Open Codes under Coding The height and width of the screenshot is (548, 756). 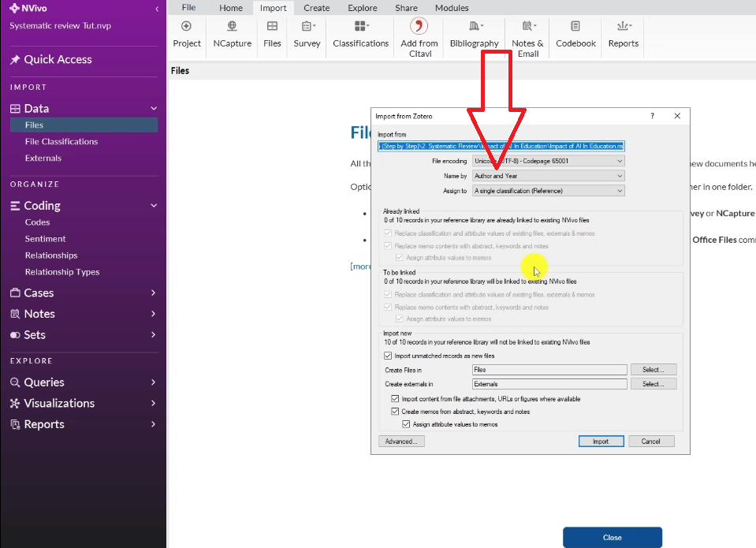(x=37, y=222)
